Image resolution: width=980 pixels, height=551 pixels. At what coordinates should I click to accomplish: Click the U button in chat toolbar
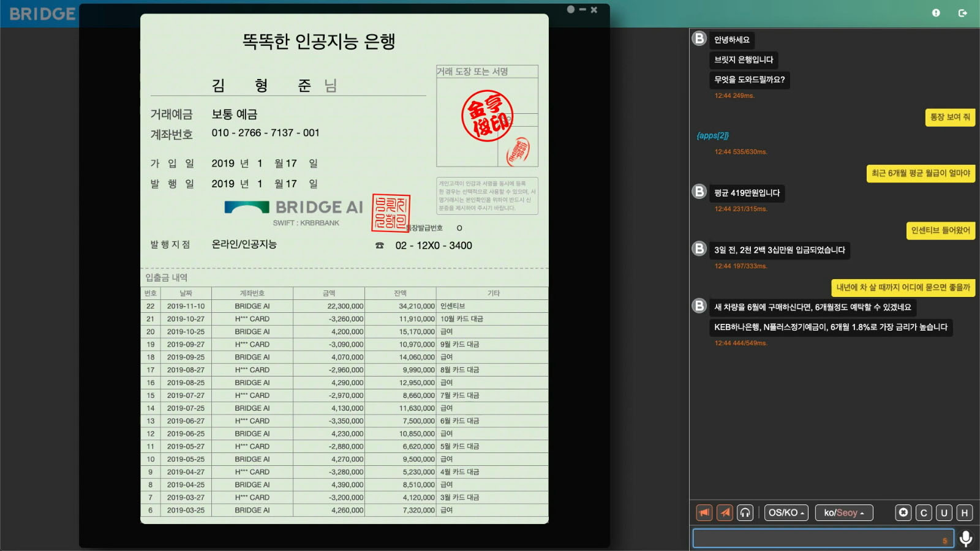(x=944, y=512)
